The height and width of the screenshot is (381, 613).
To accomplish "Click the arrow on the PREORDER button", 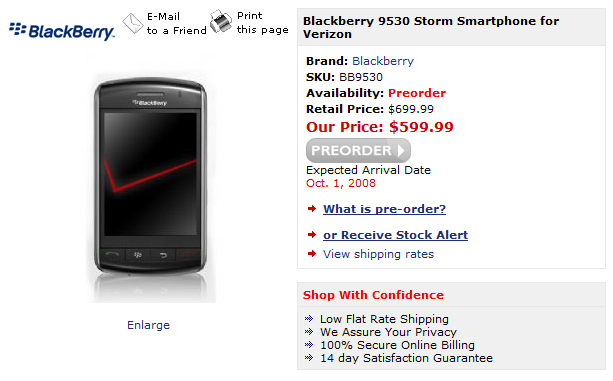I will [x=401, y=150].
